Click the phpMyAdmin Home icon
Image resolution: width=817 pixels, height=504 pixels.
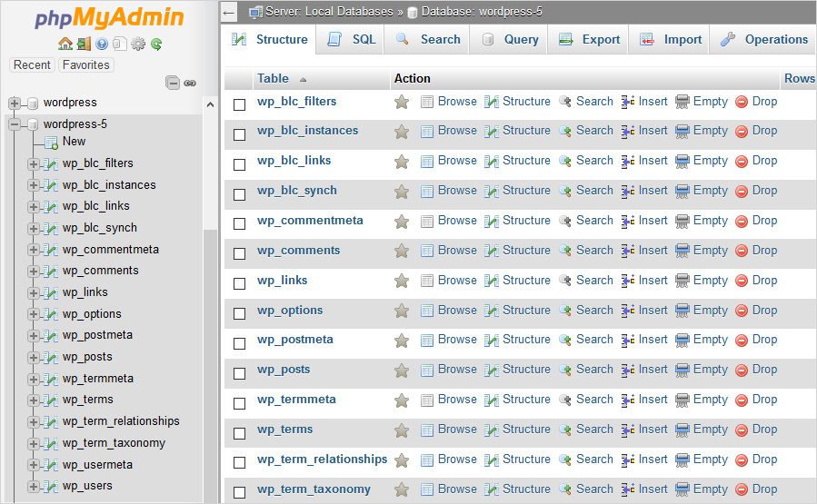pyautogui.click(x=65, y=44)
